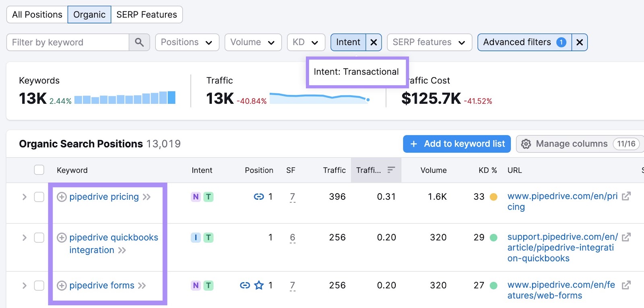644x308 pixels.
Task: Clear Advanced filters with its X
Action: coord(580,42)
